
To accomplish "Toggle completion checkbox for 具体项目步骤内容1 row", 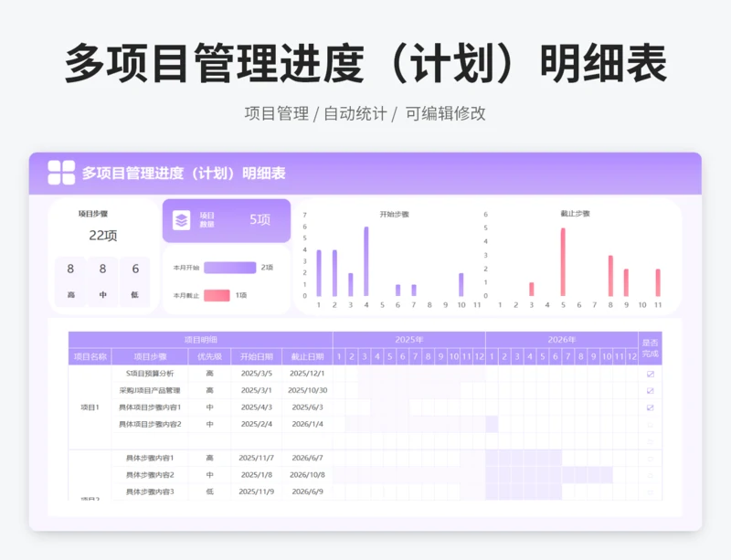I will pyautogui.click(x=651, y=407).
